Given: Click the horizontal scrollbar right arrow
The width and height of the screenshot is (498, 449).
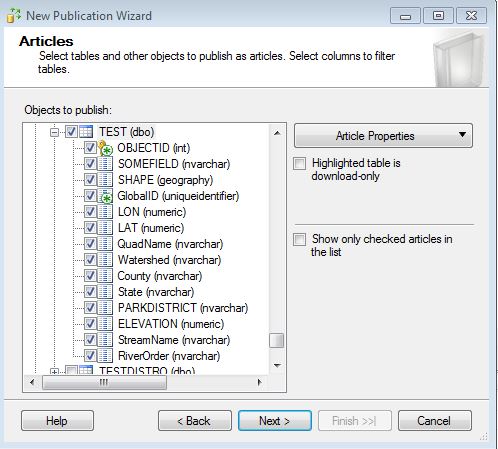Looking at the screenshot, I should click(260, 382).
